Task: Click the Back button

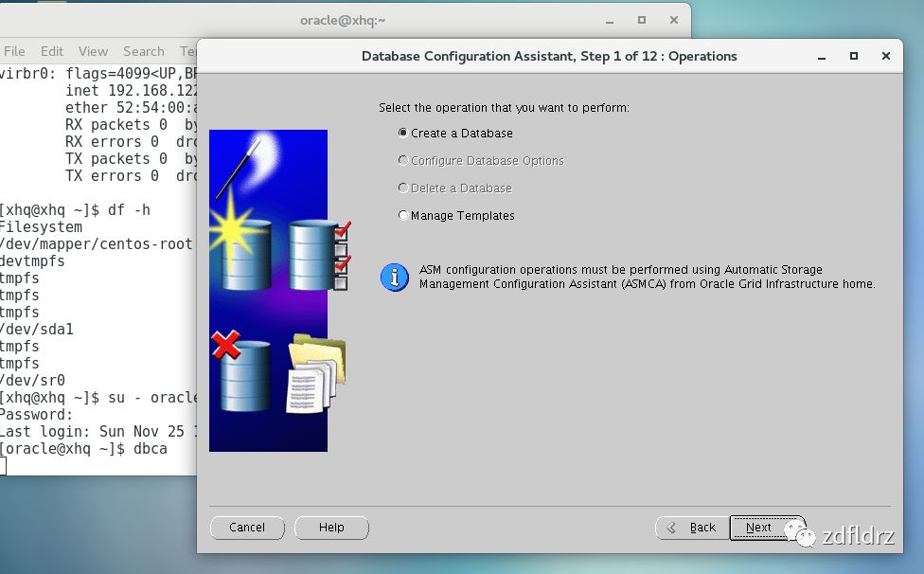Action: click(x=692, y=528)
